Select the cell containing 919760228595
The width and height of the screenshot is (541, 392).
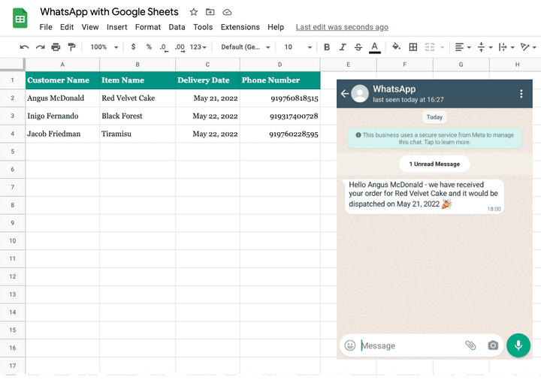280,134
